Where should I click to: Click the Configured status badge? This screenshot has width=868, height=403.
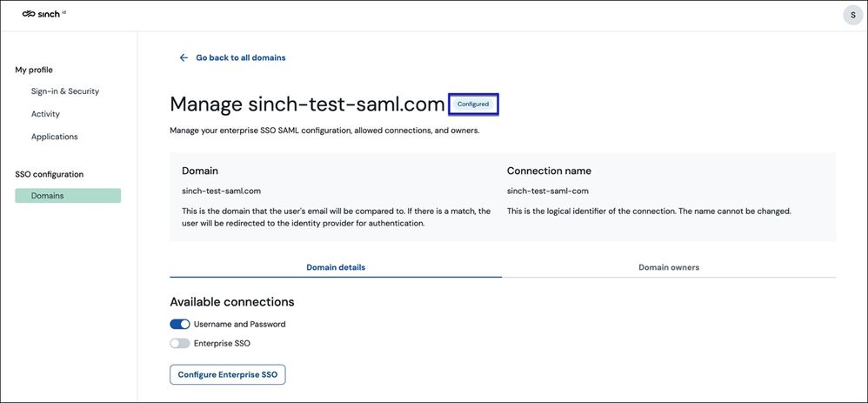[473, 104]
